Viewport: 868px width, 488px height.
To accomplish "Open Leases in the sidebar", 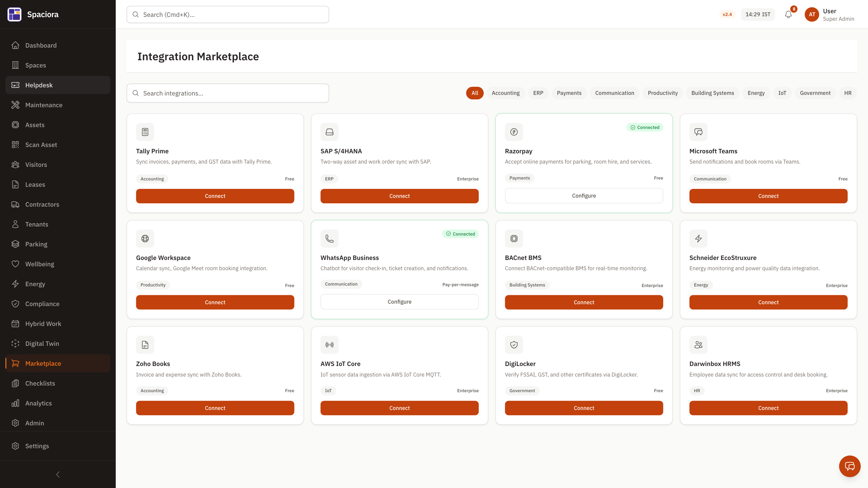I will pos(58,184).
